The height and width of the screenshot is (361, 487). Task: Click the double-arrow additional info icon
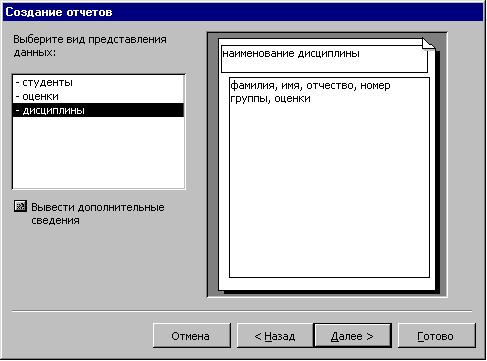click(x=20, y=207)
